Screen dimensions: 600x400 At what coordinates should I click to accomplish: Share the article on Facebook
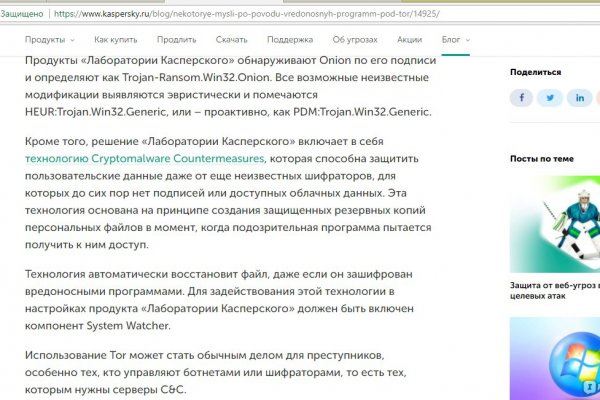click(521, 98)
